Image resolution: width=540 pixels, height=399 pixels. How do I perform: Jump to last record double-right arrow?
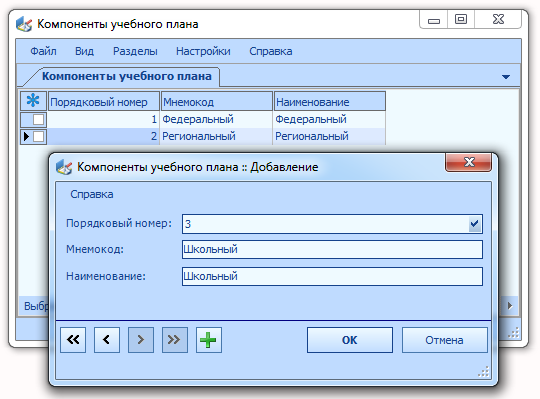point(175,340)
